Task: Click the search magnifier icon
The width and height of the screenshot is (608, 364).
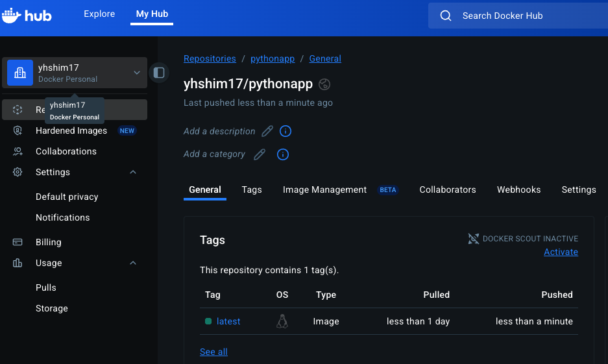Action: (446, 16)
